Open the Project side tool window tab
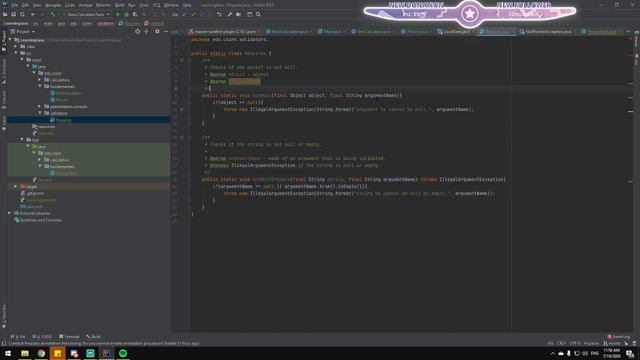This screenshot has height=360, width=640. pos(4,41)
